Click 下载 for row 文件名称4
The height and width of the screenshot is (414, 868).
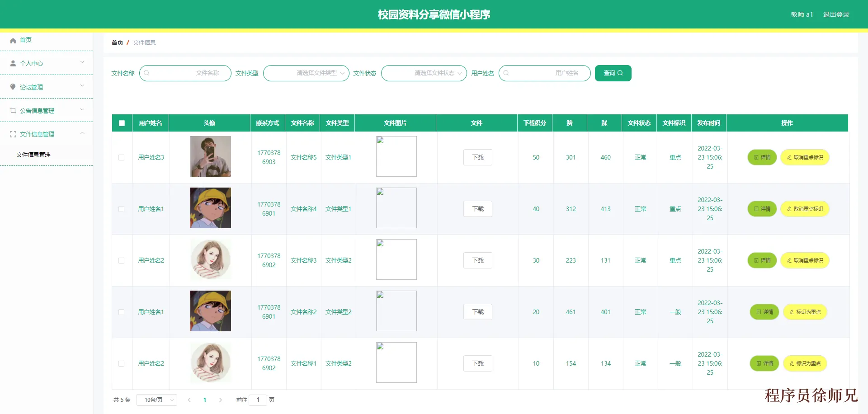tap(478, 209)
